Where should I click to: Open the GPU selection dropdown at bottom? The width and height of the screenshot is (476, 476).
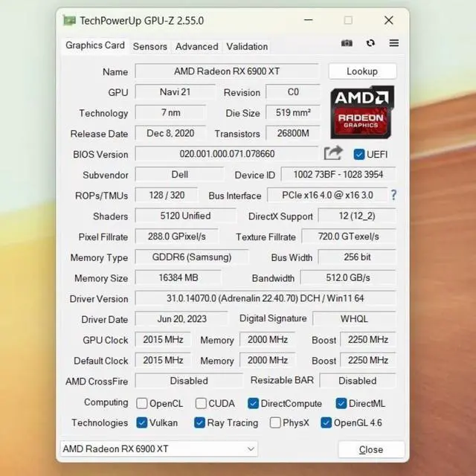click(158, 448)
